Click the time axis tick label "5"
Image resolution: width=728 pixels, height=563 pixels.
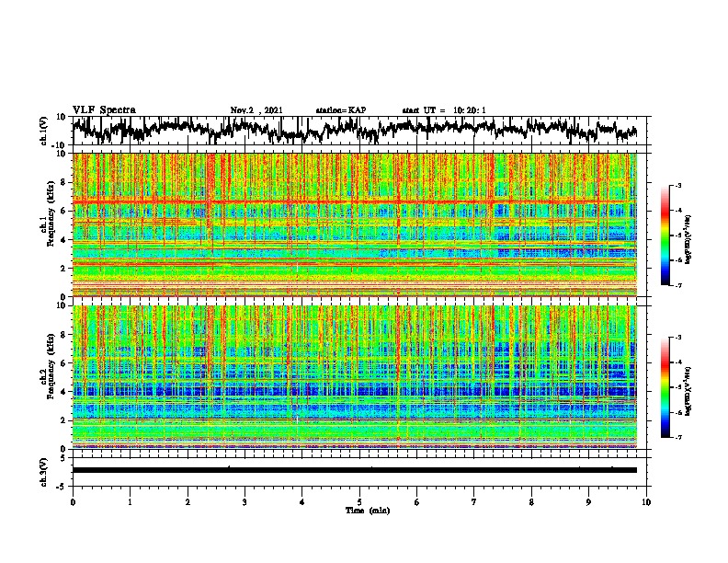click(x=359, y=502)
